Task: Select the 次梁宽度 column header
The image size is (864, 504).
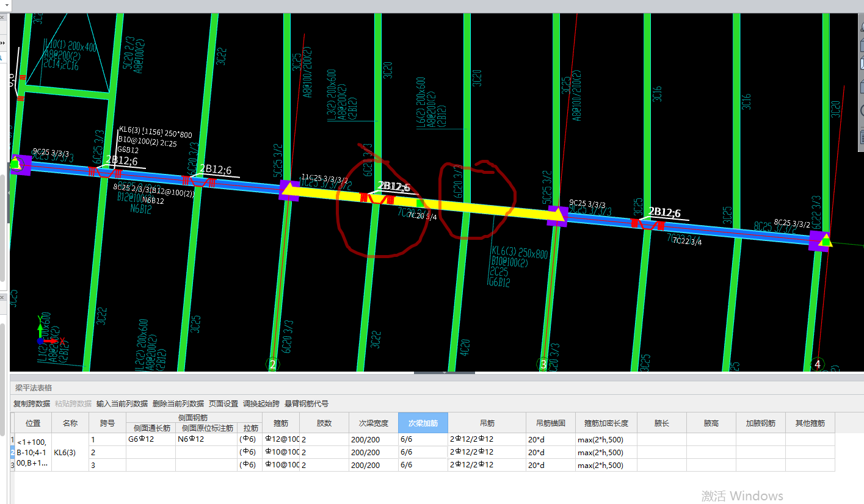Action: point(374,423)
